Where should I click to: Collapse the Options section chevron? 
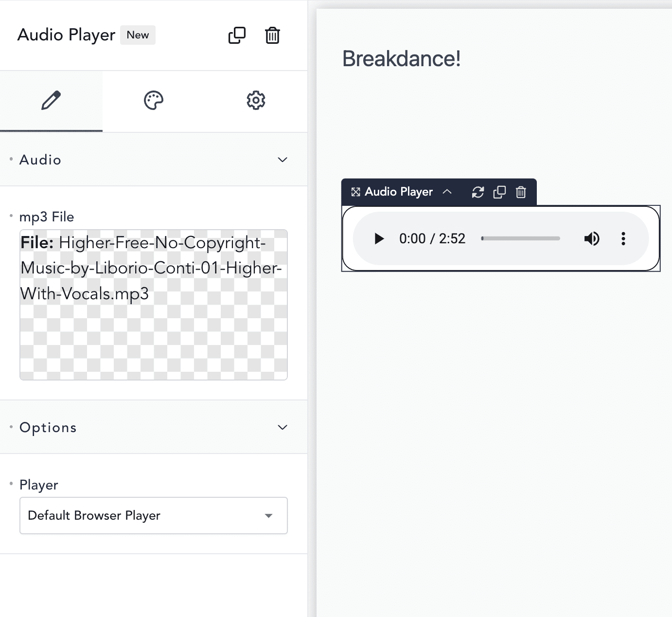click(283, 427)
